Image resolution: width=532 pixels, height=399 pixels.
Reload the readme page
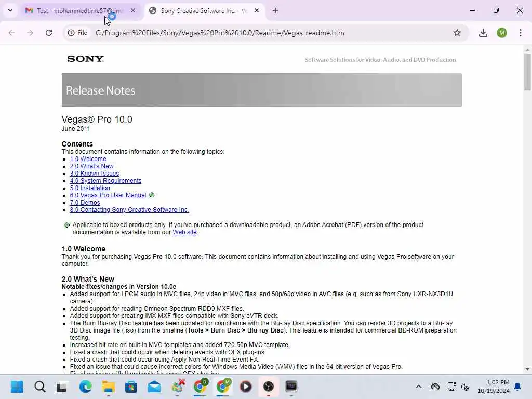click(x=49, y=33)
